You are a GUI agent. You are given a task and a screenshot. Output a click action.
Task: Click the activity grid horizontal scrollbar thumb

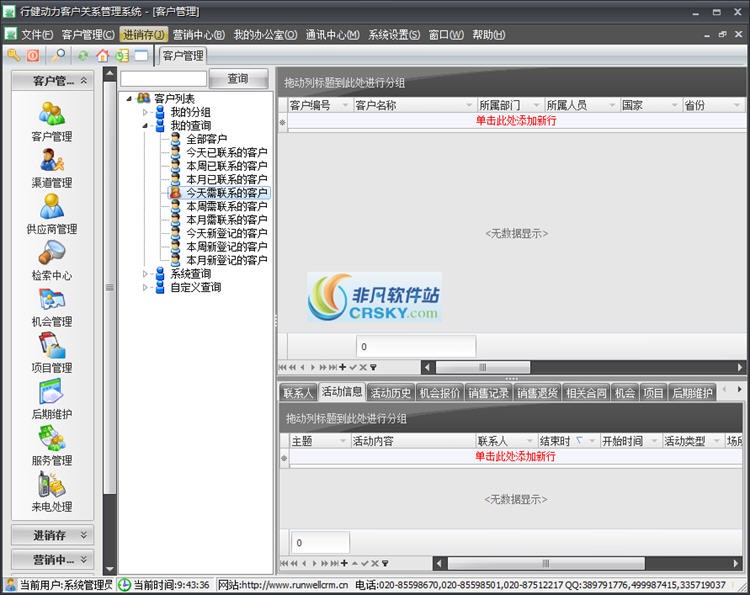click(546, 563)
